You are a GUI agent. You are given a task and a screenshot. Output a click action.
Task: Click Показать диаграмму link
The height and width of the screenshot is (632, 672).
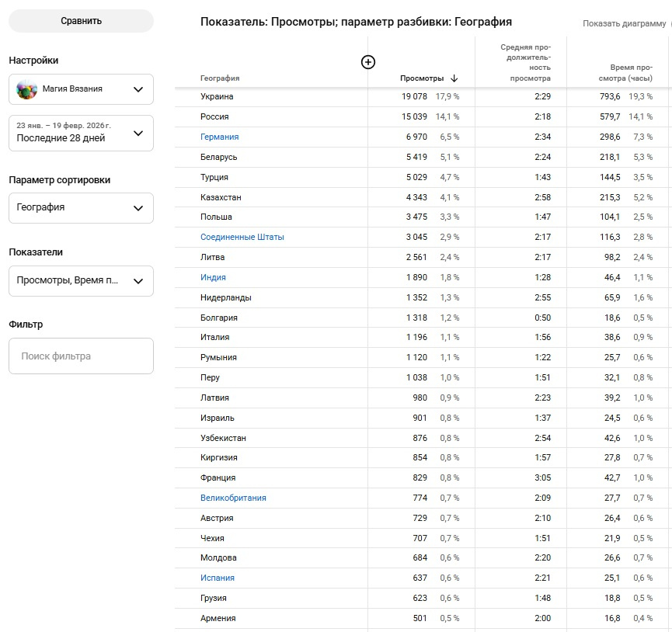tap(624, 23)
